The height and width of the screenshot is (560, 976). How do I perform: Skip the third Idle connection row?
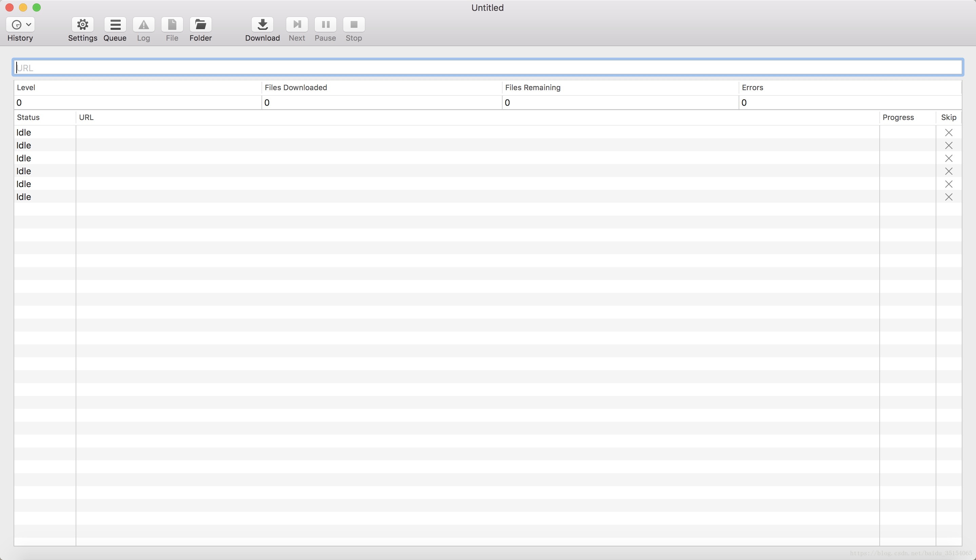[x=948, y=158]
